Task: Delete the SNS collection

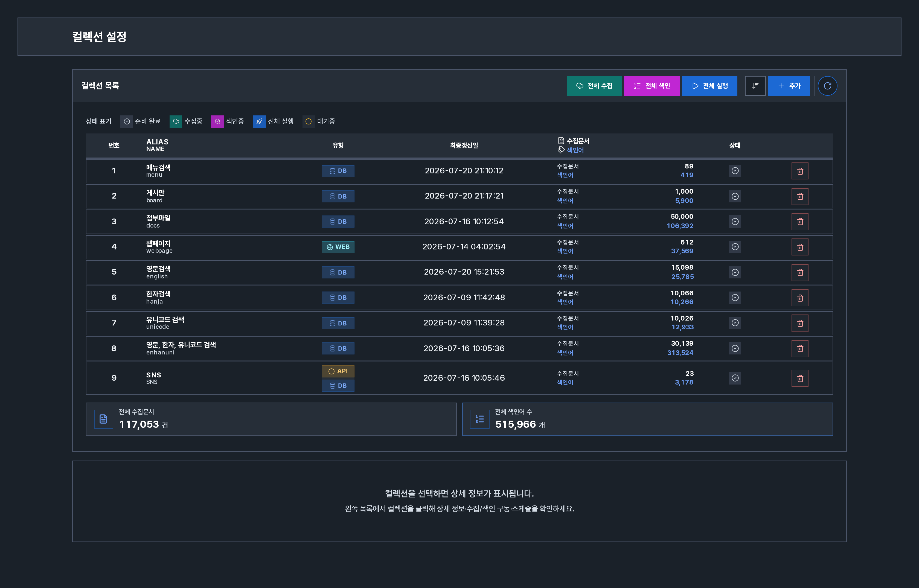Action: pos(800,378)
